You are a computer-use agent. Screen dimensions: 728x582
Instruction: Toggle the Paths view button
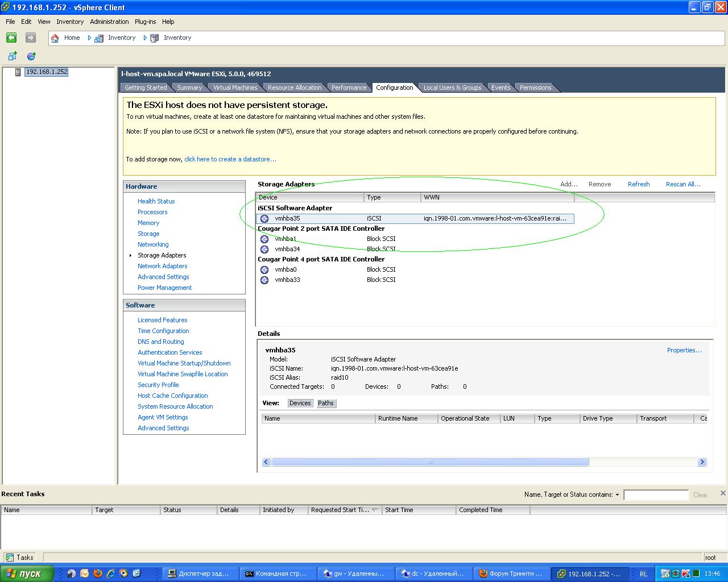click(x=326, y=404)
